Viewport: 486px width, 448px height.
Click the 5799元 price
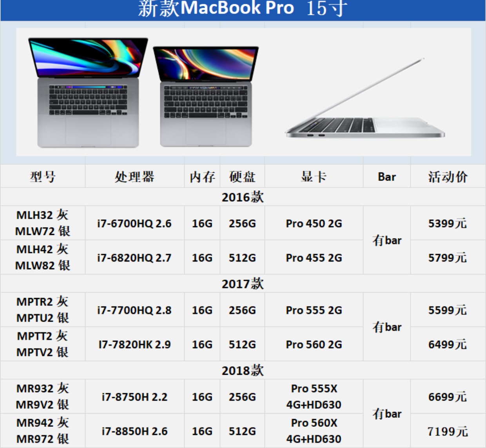[x=448, y=258]
